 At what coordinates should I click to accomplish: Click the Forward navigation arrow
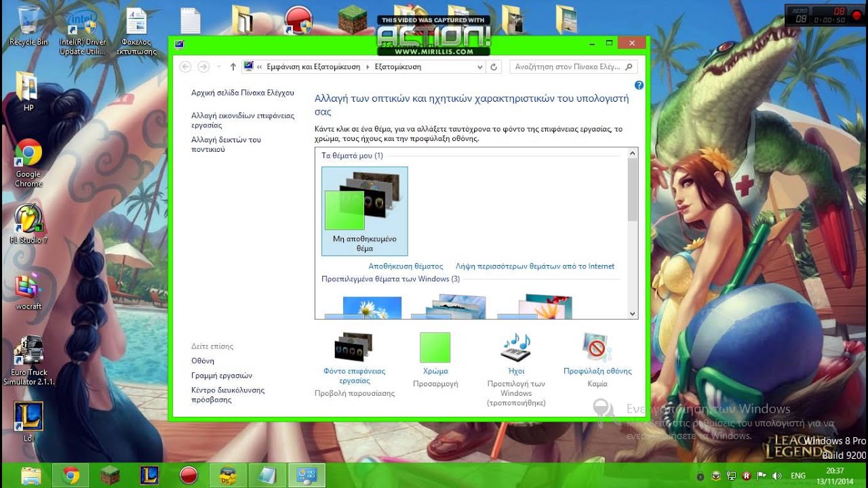tap(203, 66)
